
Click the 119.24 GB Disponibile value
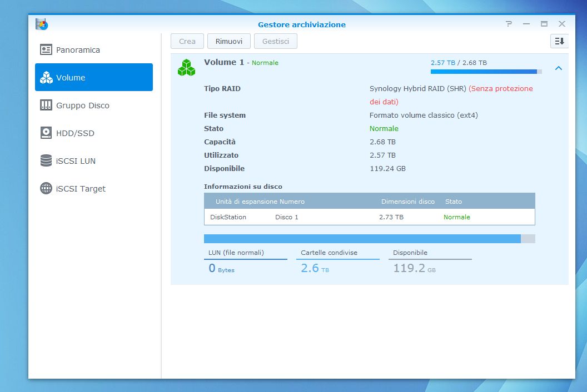(x=387, y=168)
